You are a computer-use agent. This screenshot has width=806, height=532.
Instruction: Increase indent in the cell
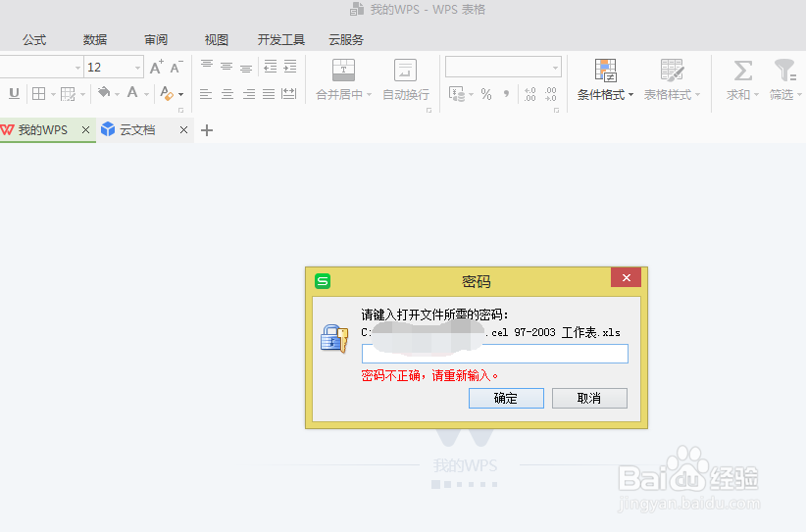290,67
